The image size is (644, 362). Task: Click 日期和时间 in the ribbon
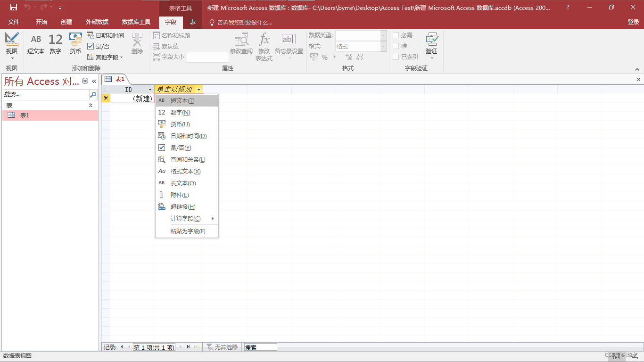(105, 35)
